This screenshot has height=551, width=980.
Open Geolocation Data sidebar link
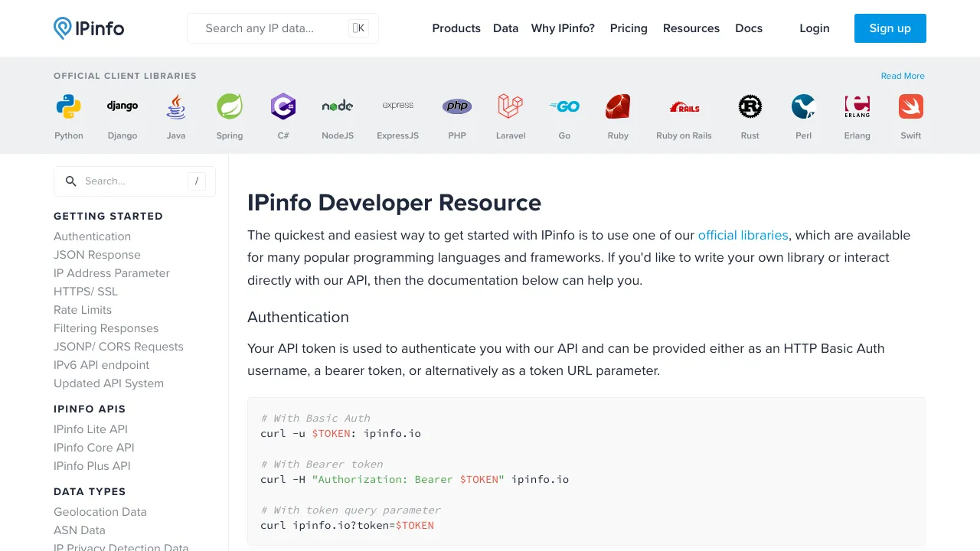pyautogui.click(x=100, y=512)
